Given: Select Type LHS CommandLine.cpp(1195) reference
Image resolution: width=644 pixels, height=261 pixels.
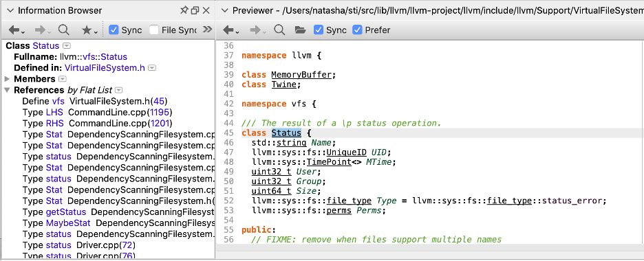Looking at the screenshot, I should click(x=97, y=112).
